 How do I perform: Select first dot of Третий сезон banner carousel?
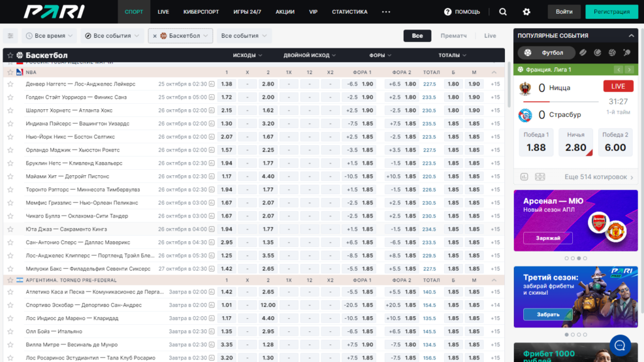coord(567,335)
